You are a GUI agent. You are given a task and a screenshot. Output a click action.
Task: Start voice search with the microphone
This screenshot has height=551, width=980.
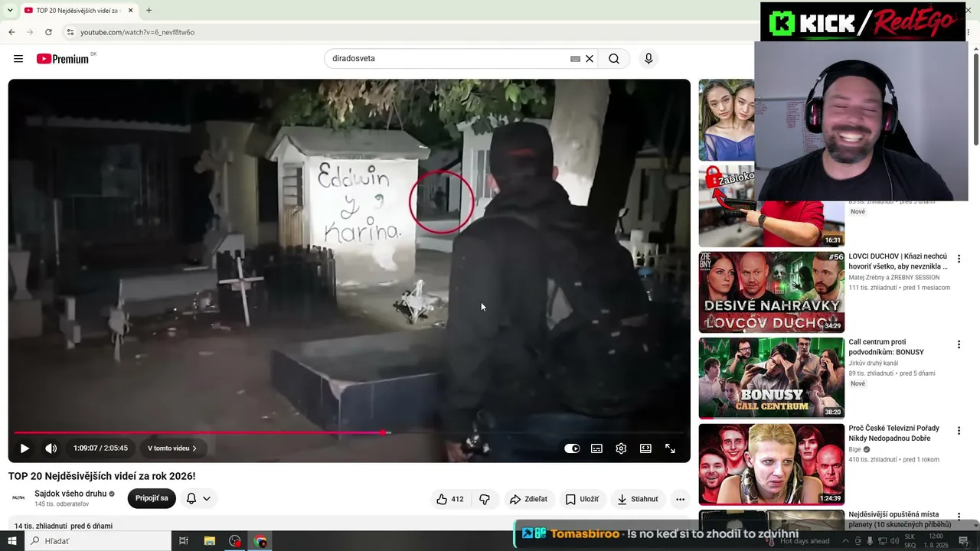coord(648,59)
